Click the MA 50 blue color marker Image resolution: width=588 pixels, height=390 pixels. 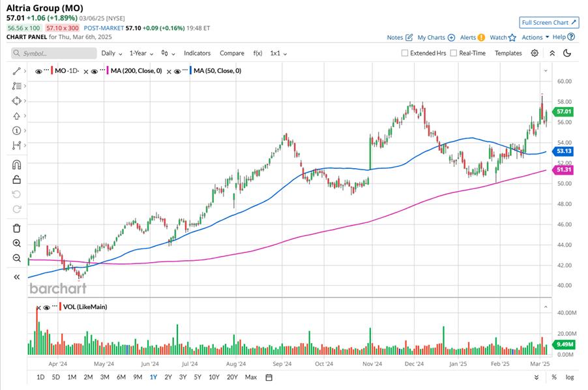click(190, 70)
